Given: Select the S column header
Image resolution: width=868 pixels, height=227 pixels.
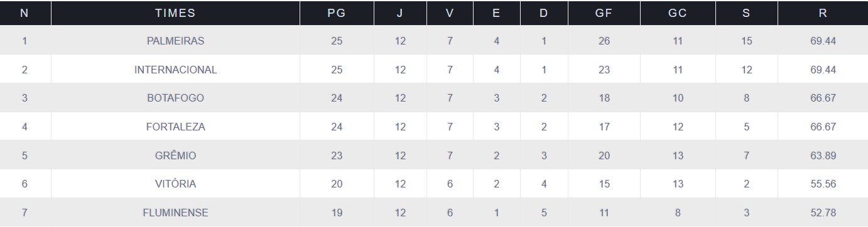Looking at the screenshot, I should pyautogui.click(x=746, y=13).
